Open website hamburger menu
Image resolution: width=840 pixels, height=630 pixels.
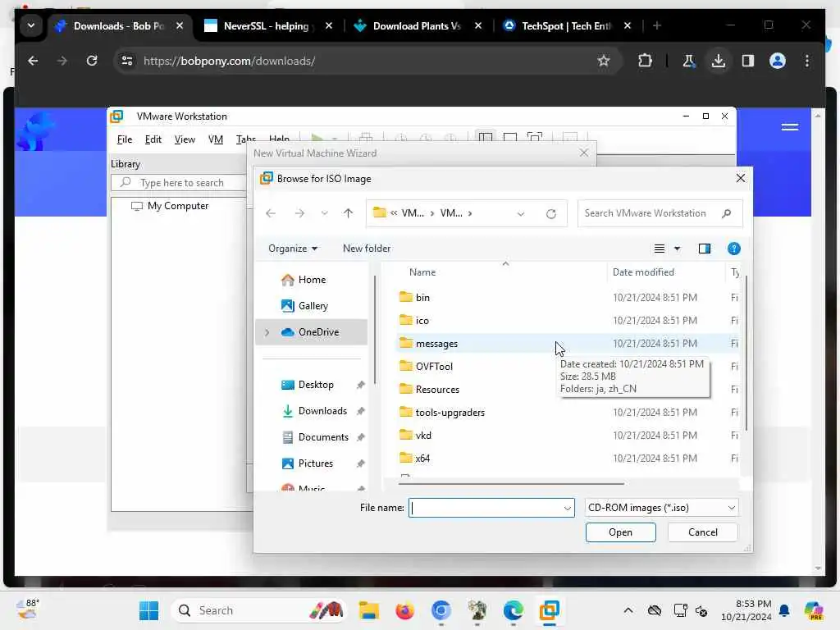[x=790, y=127]
